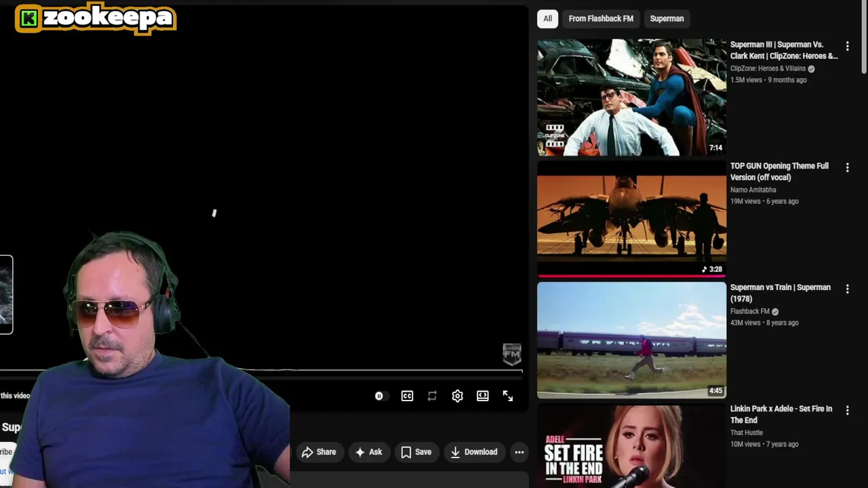Open options menu for Superman vs Train
The width and height of the screenshot is (868, 488).
[847, 289]
